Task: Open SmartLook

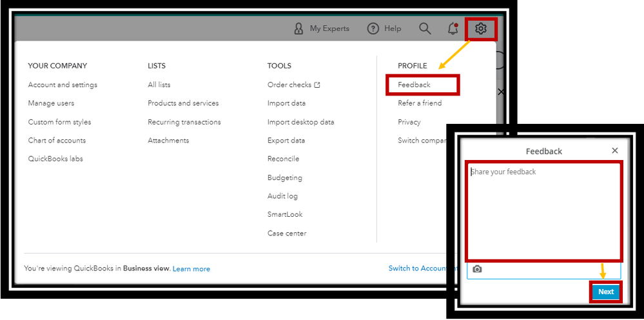Action: point(285,214)
